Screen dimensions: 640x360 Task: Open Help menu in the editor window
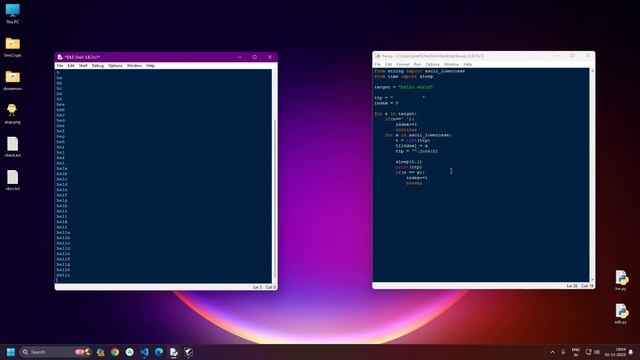[467, 64]
